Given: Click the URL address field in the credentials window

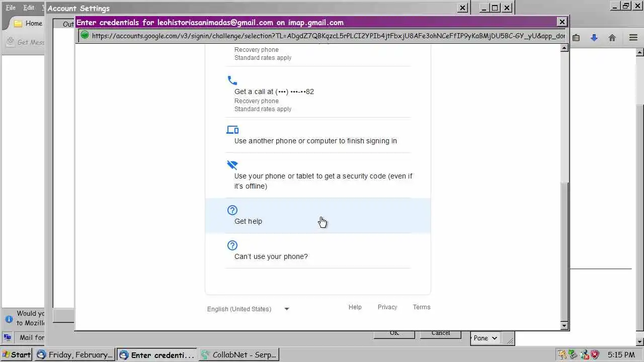Looking at the screenshot, I should pos(328,36).
